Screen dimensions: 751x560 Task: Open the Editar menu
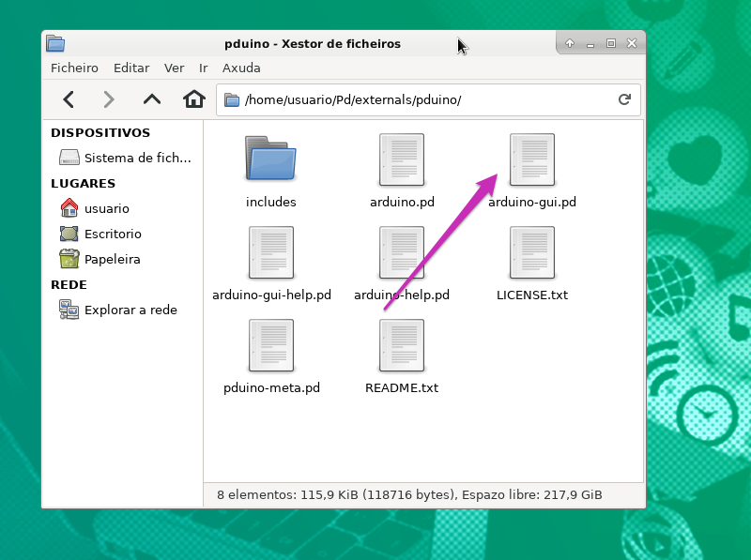131,68
